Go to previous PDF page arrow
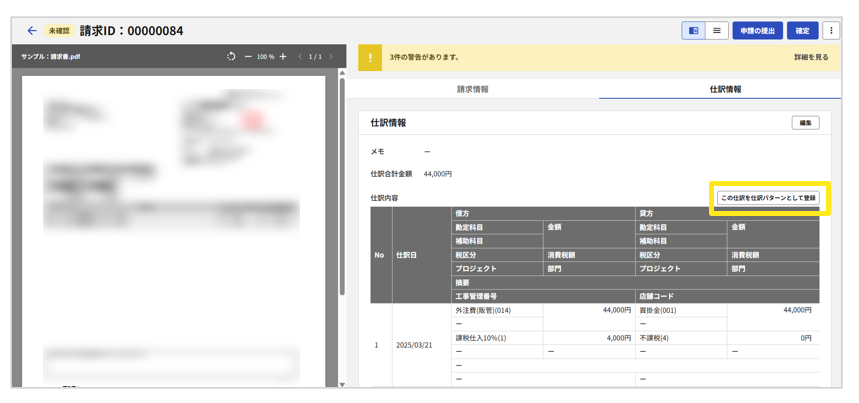 click(x=298, y=57)
